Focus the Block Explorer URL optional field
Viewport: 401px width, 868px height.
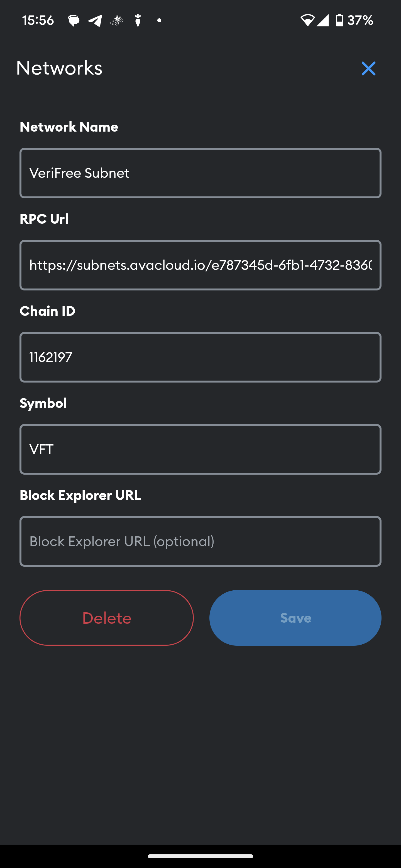tap(200, 541)
